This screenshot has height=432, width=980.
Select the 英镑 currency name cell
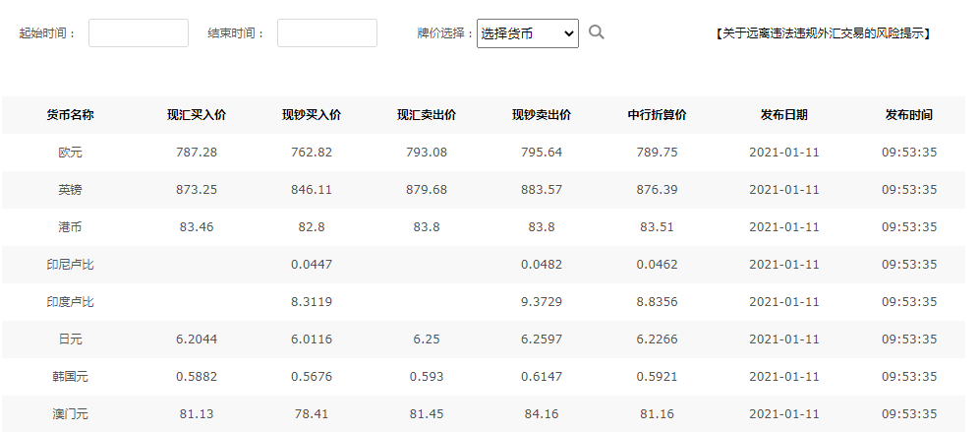pyautogui.click(x=70, y=190)
